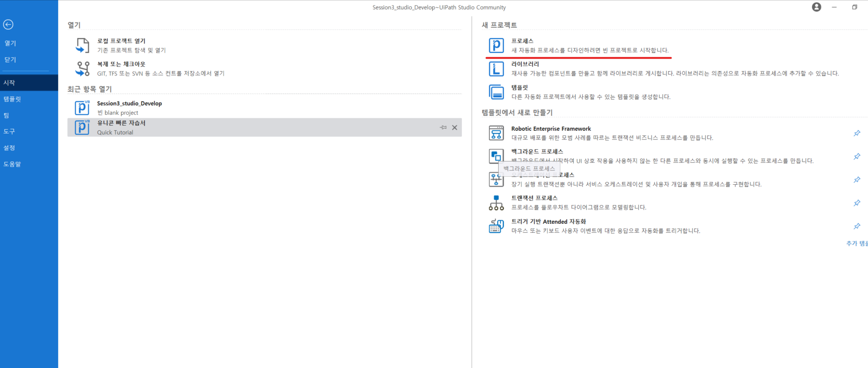Open Session3_studio_Develop project icon
868x368 pixels.
[82, 107]
